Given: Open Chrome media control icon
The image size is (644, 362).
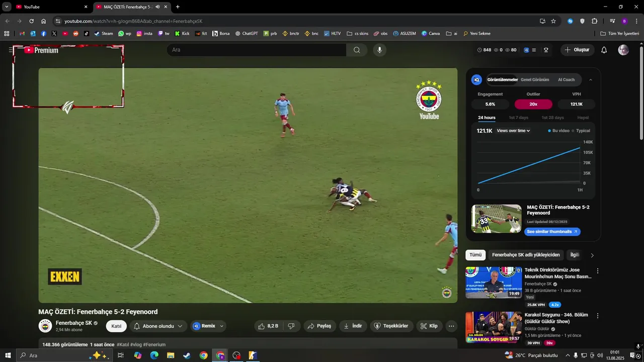Looking at the screenshot, I should [x=612, y=21].
